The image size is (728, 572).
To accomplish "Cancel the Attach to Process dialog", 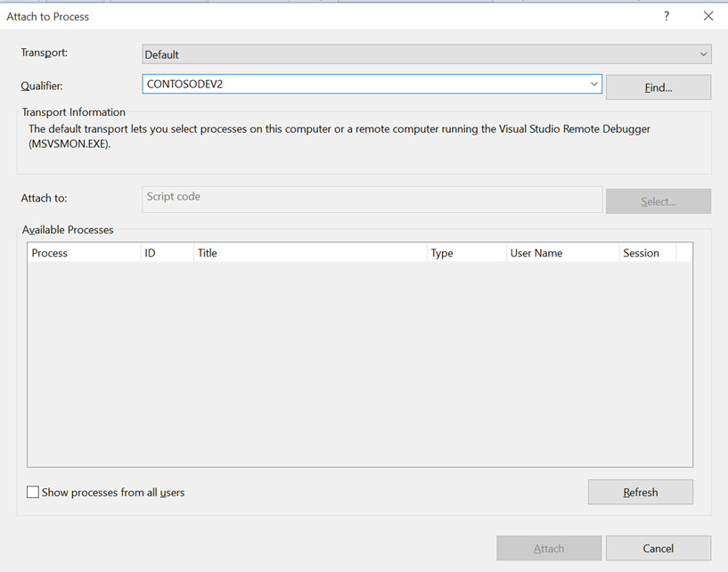I will click(658, 548).
